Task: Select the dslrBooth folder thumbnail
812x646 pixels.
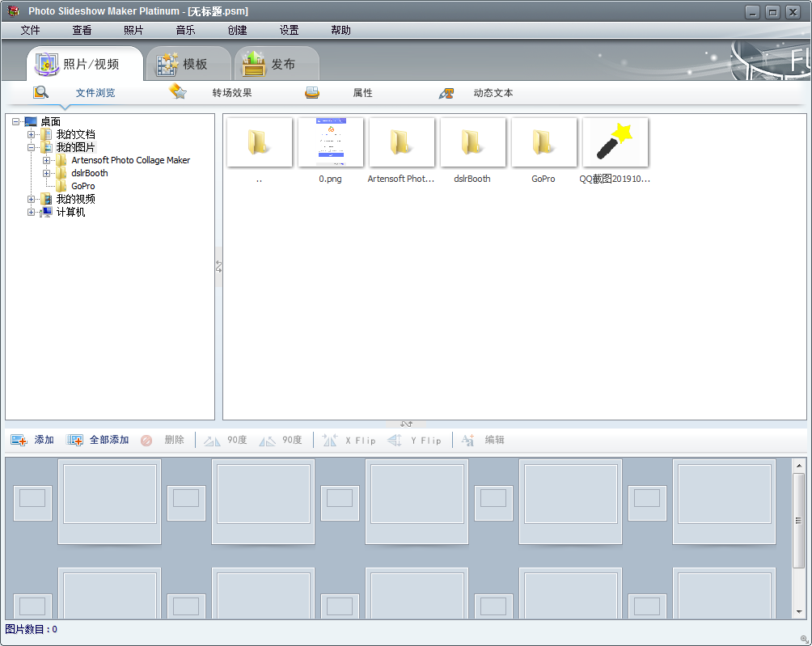Action: point(473,142)
